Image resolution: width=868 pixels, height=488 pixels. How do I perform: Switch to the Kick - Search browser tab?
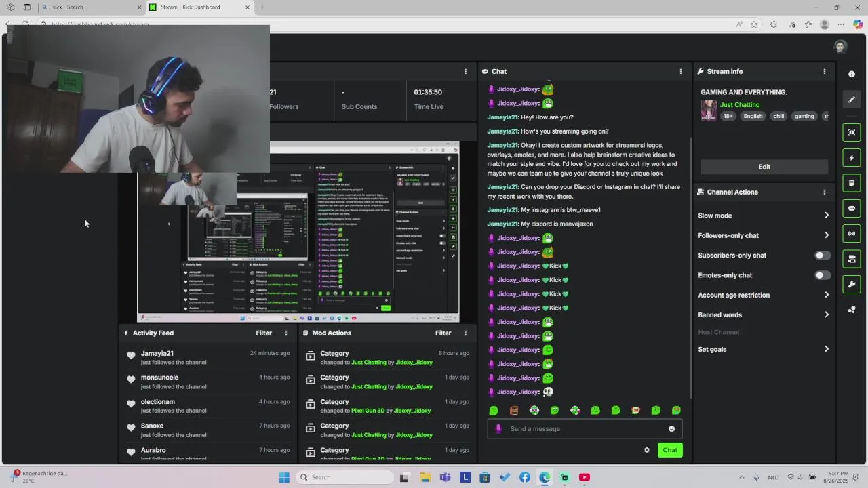(91, 7)
